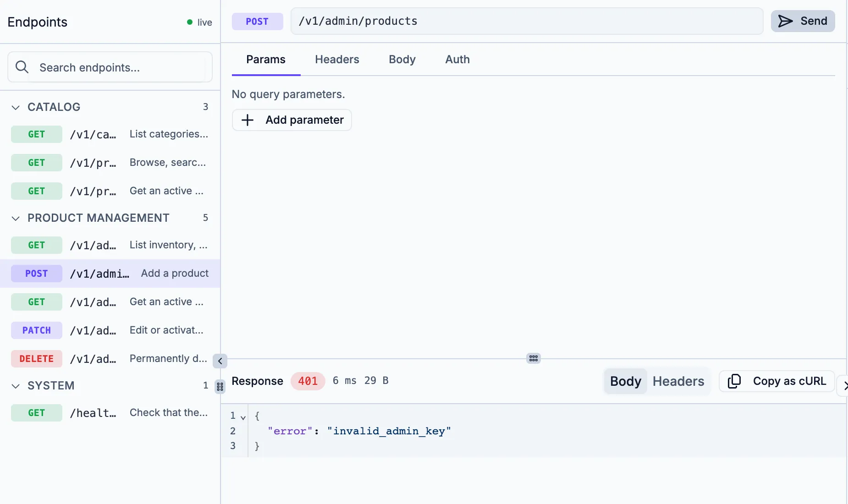848x504 pixels.
Task: Select the DELETE Permanently delete endpoint
Action: pos(110,359)
